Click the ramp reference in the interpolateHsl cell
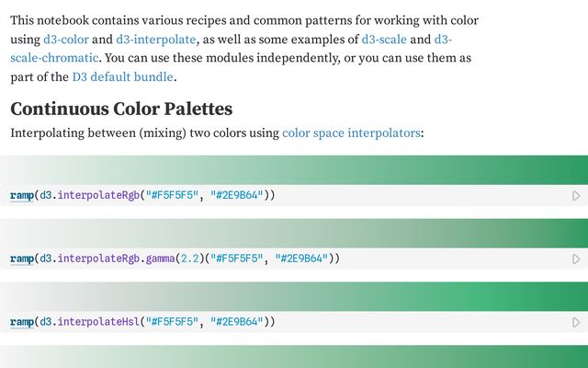This screenshot has width=588, height=368. coord(21,322)
